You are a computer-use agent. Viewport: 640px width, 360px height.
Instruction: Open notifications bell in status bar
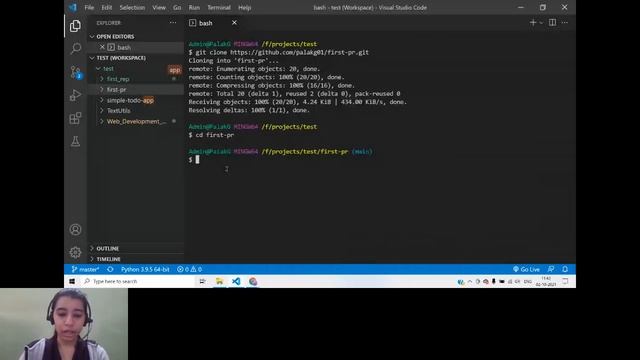[x=565, y=269]
